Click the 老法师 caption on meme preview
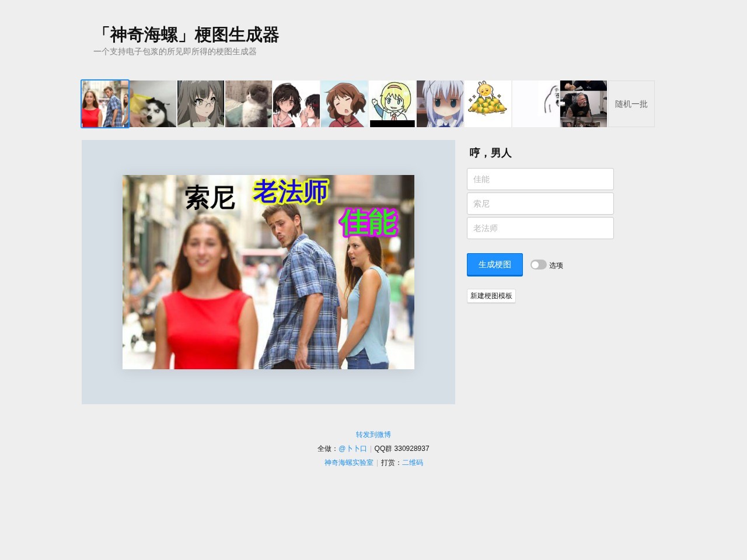Image resolution: width=747 pixels, height=560 pixels. (x=291, y=191)
